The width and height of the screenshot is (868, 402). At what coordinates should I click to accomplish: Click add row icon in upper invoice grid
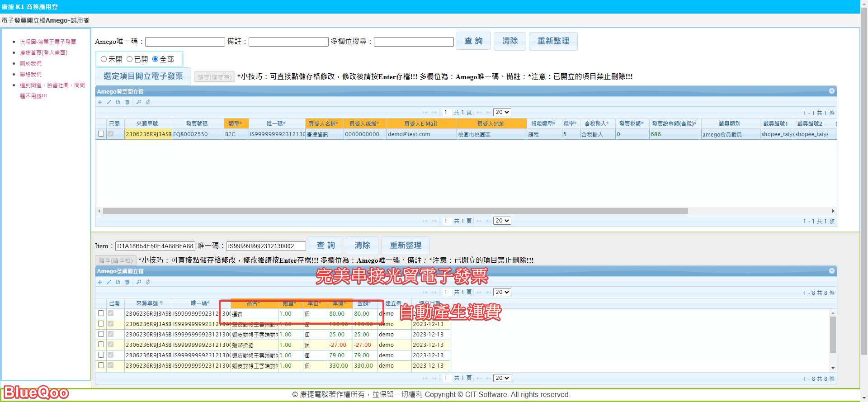(100, 102)
